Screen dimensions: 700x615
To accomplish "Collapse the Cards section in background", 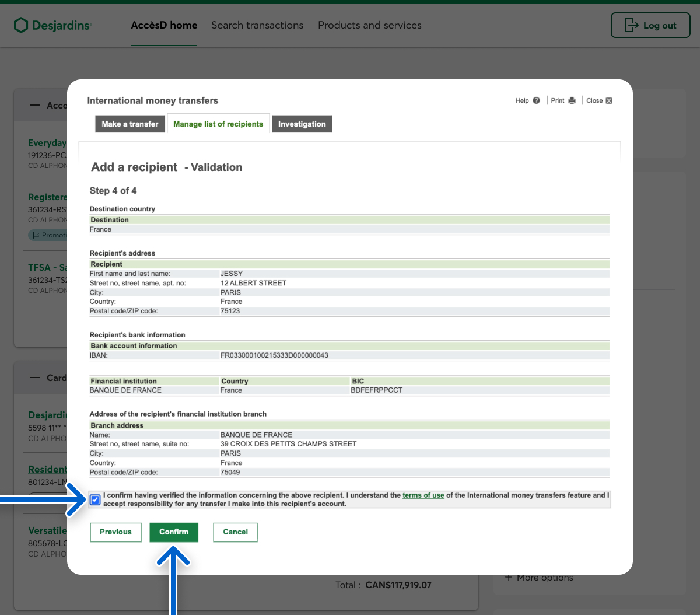I will (36, 378).
